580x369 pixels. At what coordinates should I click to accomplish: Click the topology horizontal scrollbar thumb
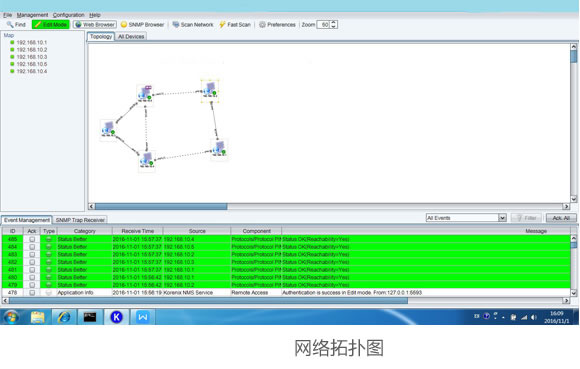point(161,206)
